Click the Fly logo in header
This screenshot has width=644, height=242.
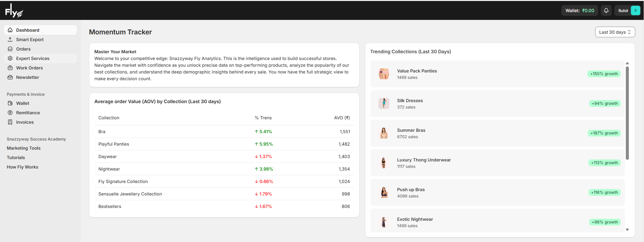(14, 10)
